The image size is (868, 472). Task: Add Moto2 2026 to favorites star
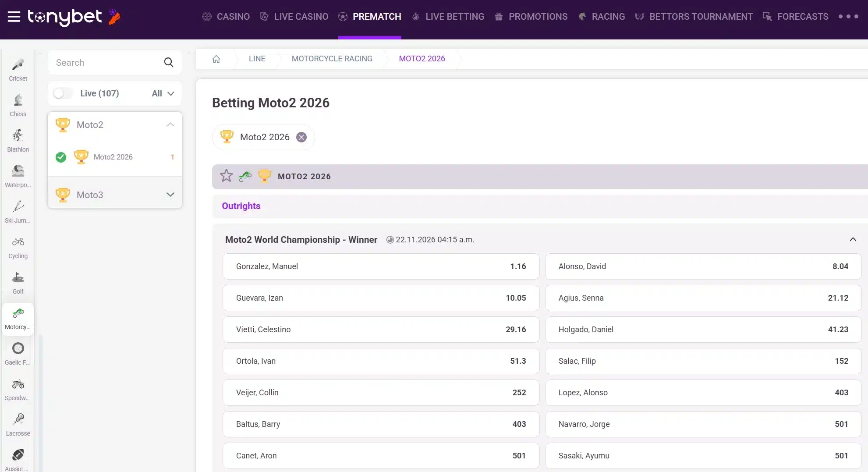pos(227,176)
